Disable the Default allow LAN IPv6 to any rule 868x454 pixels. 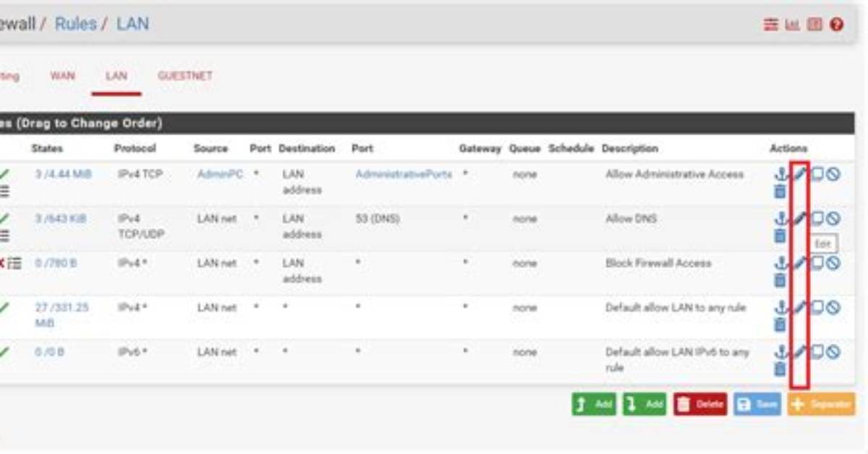(833, 351)
